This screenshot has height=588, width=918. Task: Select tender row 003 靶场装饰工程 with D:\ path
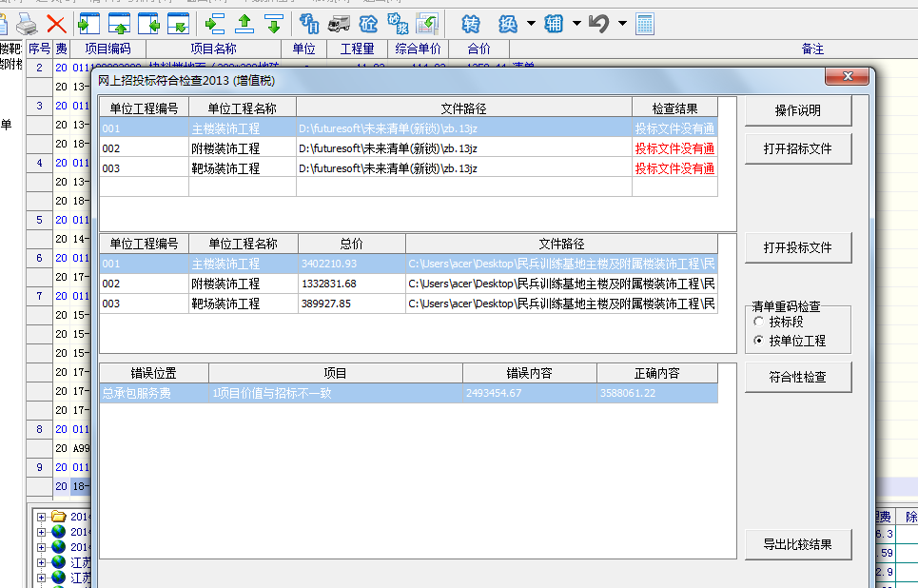click(x=409, y=168)
